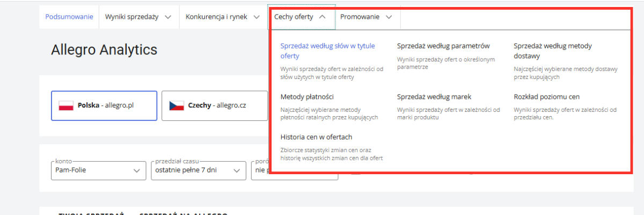Open Sprzedaż według parametrów
The image size is (644, 215).
pos(443,46)
